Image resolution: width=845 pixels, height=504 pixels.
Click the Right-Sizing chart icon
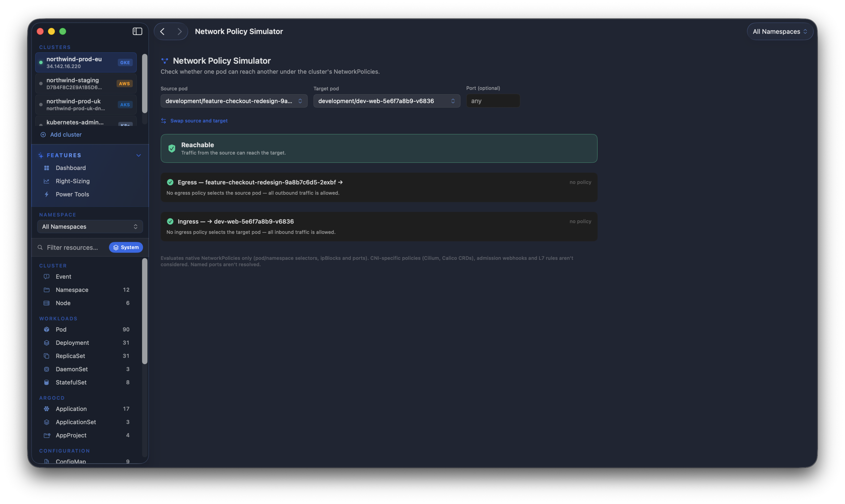tap(47, 181)
